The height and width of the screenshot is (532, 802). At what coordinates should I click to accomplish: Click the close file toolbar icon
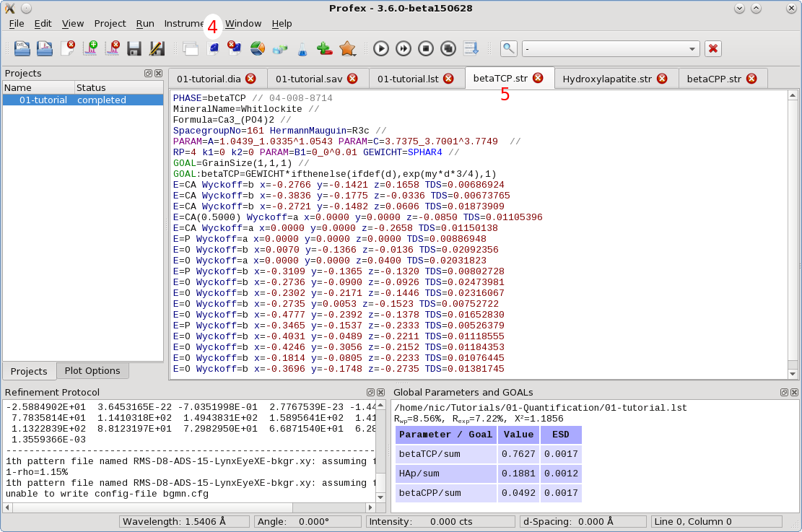pos(68,48)
